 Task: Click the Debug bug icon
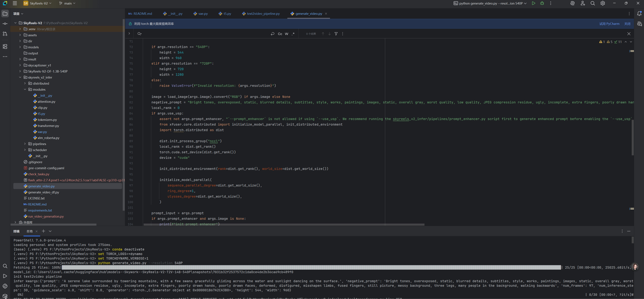pyautogui.click(x=542, y=3)
